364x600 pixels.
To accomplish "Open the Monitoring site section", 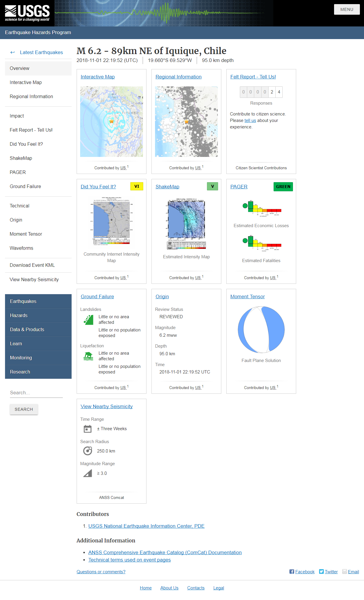I will click(x=38, y=358).
